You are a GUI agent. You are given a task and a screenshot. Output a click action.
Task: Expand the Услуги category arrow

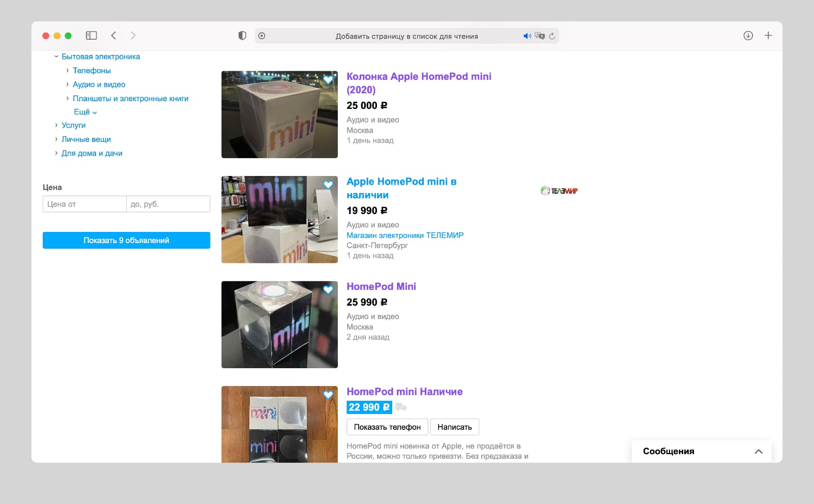(x=56, y=125)
